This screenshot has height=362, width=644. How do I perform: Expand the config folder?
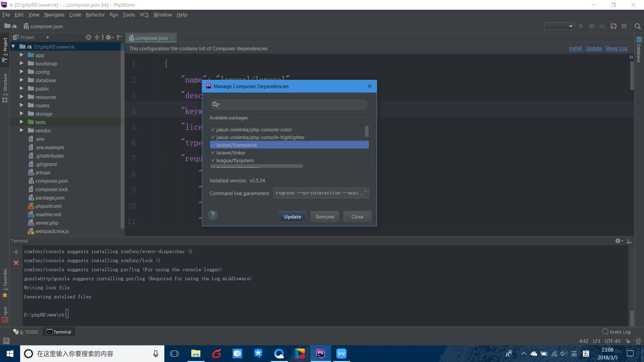21,72
